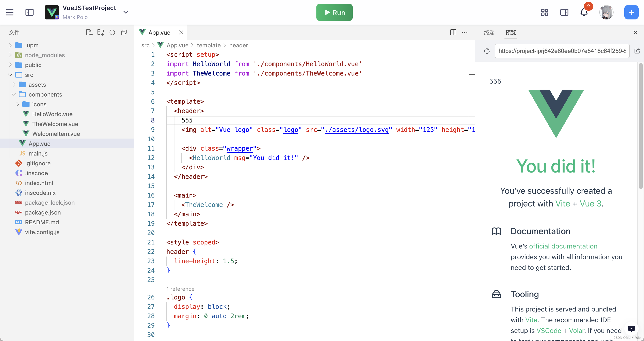Screen dimensions: 644x341
Task: Click ./assets/logo.svg path in code
Action: click(x=356, y=130)
